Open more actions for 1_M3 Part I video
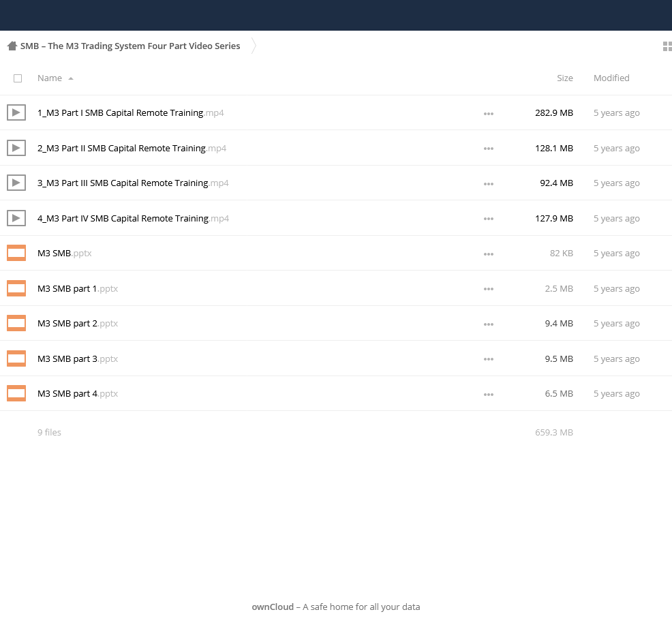Screen dimensions: 672x627 489,114
